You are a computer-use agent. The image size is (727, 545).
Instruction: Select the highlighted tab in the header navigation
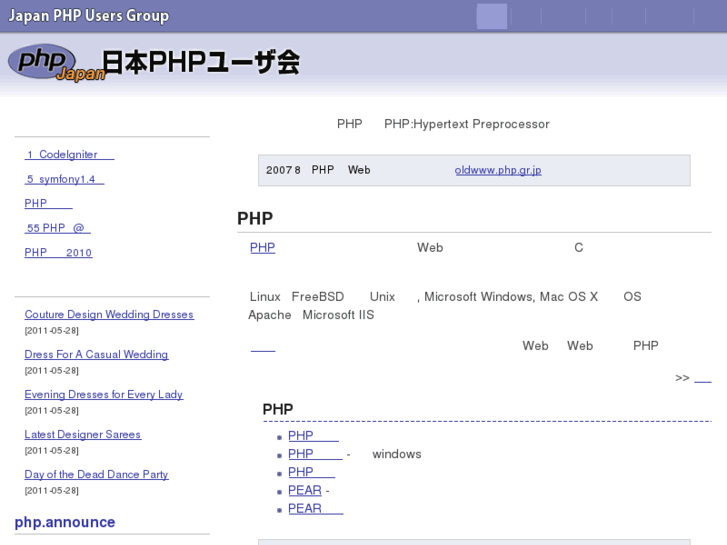(492, 16)
